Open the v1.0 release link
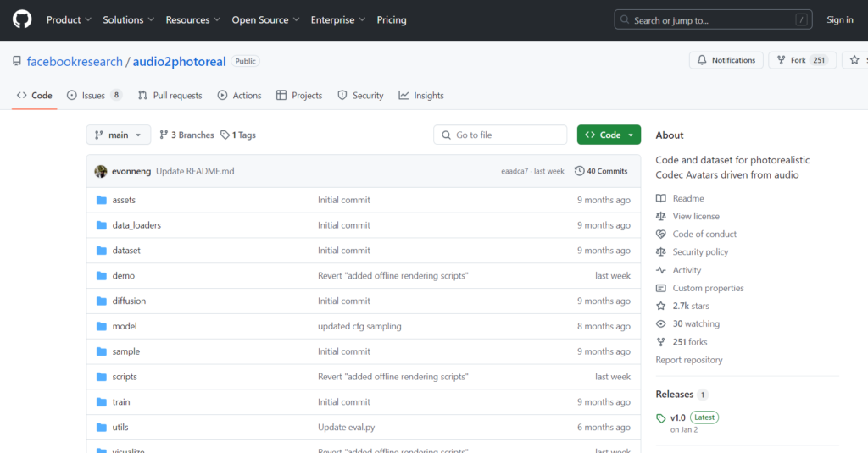This screenshot has height=453, width=868. [x=677, y=417]
